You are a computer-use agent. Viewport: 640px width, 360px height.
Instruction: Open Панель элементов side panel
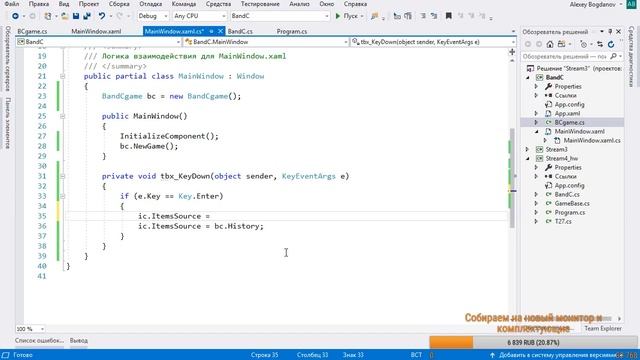(x=7, y=122)
